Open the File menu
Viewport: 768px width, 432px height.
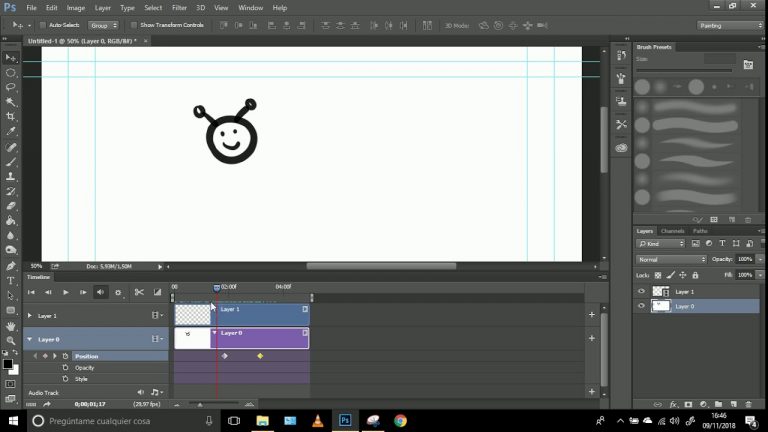(31, 8)
